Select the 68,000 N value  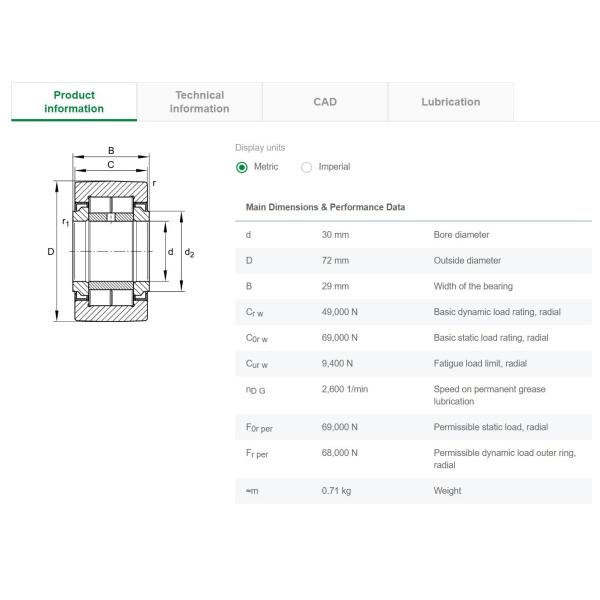coord(340,453)
